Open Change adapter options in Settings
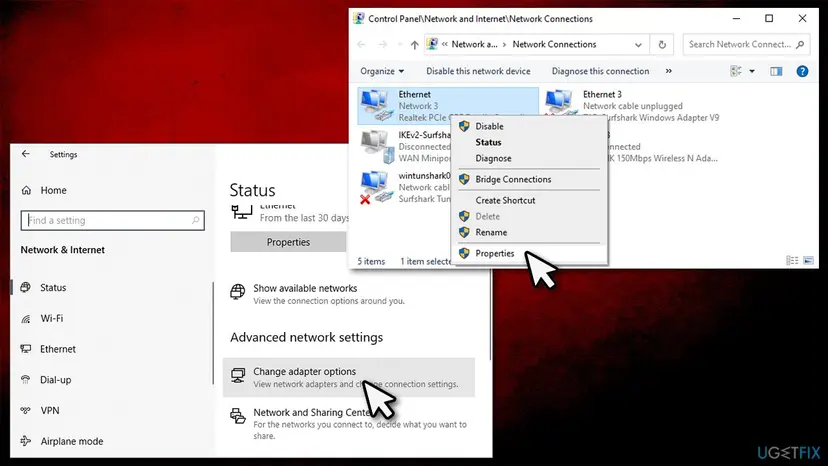The width and height of the screenshot is (828, 466). pyautogui.click(x=349, y=377)
